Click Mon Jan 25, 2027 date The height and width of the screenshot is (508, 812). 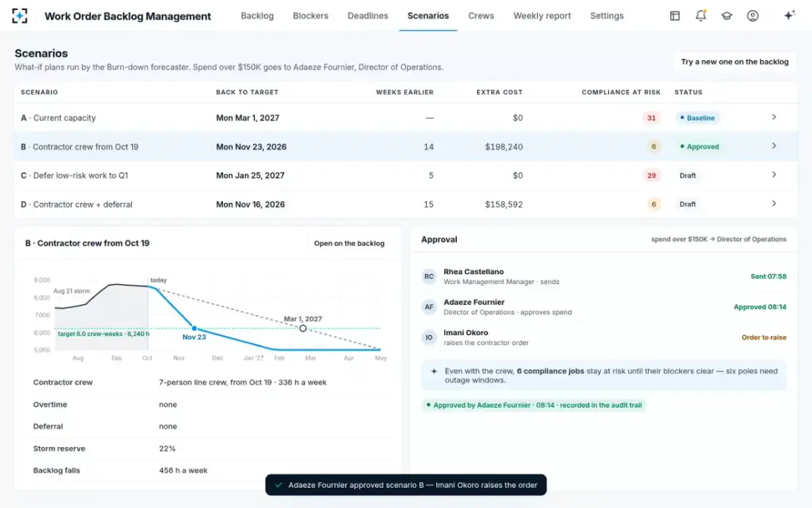tap(250, 175)
